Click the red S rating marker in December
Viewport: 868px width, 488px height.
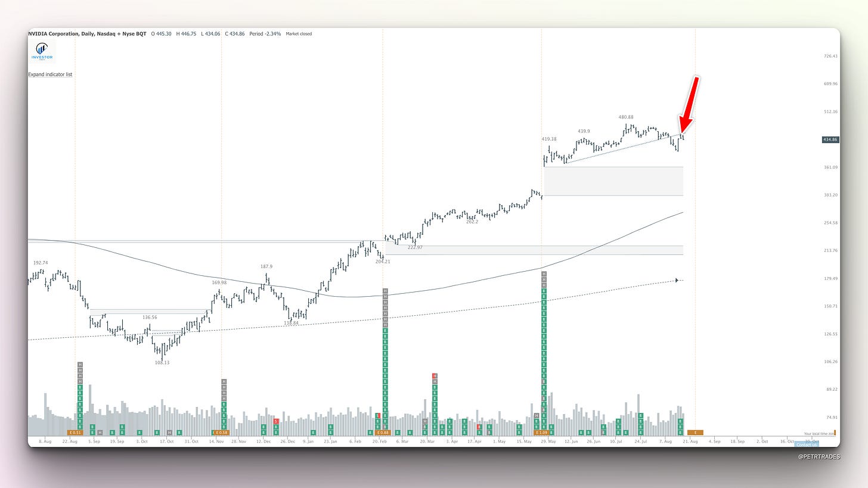276,421
